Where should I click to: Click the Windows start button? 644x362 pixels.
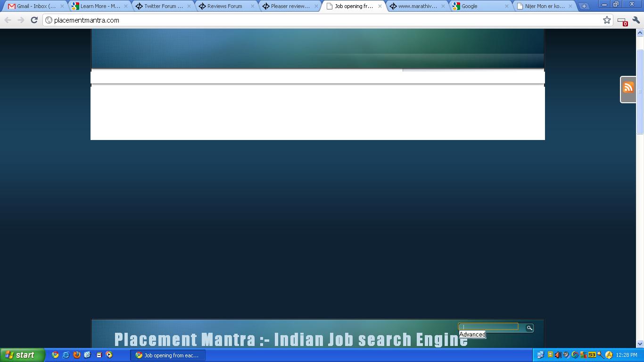[x=22, y=355]
